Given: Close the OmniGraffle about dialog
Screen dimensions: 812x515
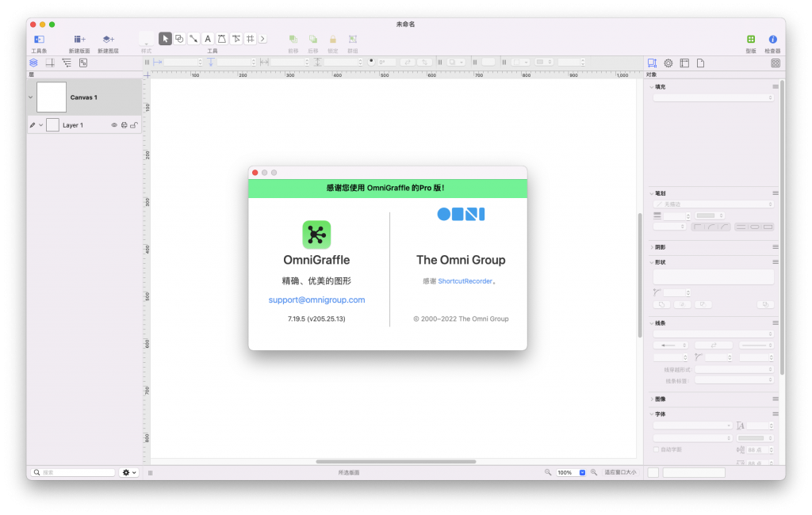Looking at the screenshot, I should [x=255, y=173].
